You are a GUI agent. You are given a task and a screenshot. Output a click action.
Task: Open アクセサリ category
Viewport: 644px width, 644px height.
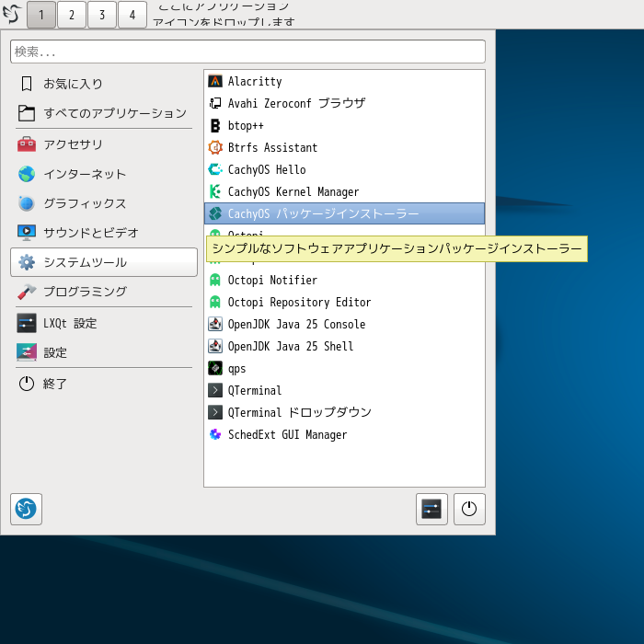click(104, 144)
